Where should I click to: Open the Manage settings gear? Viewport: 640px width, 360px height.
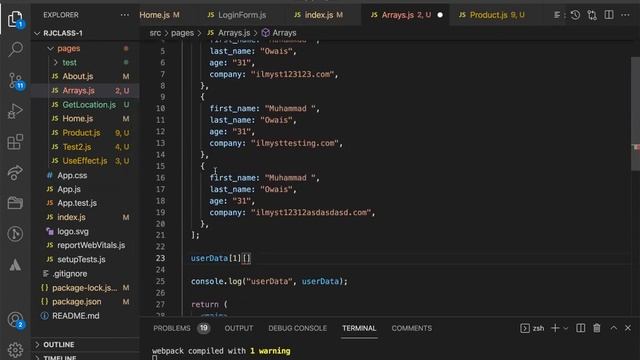click(15, 350)
